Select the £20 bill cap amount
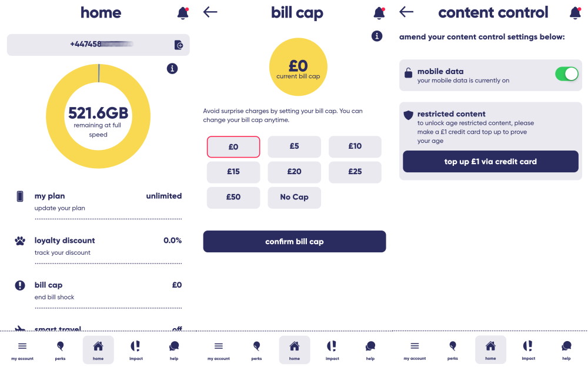588x374 pixels. [x=295, y=172]
